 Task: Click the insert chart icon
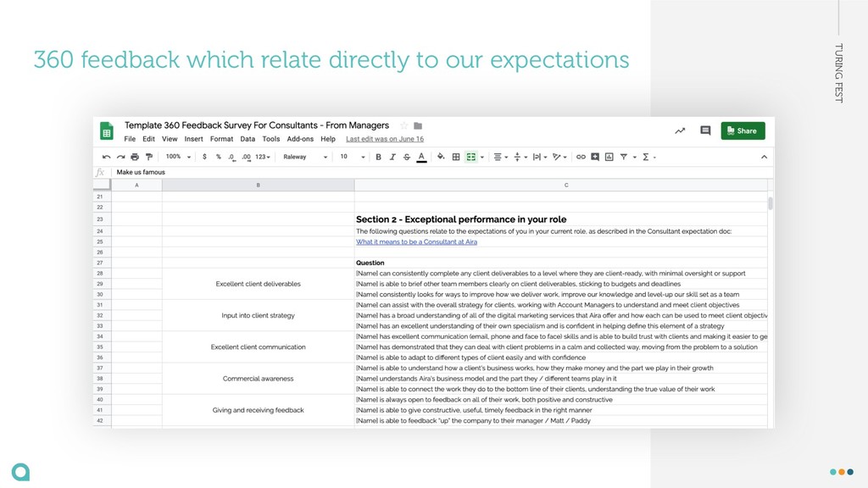609,157
